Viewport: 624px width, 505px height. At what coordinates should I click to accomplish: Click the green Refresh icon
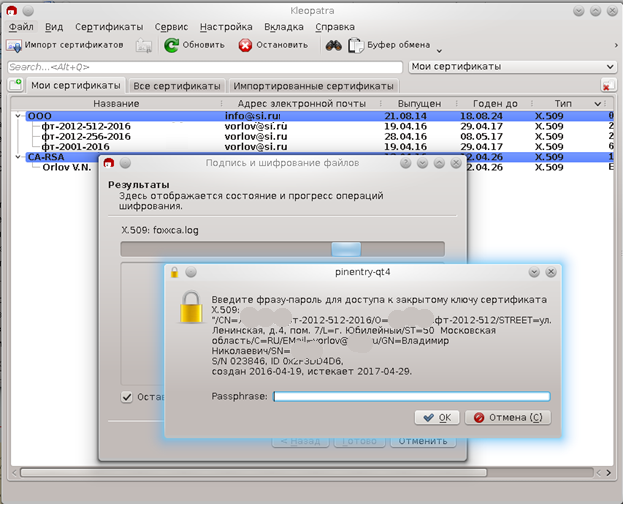[172, 45]
